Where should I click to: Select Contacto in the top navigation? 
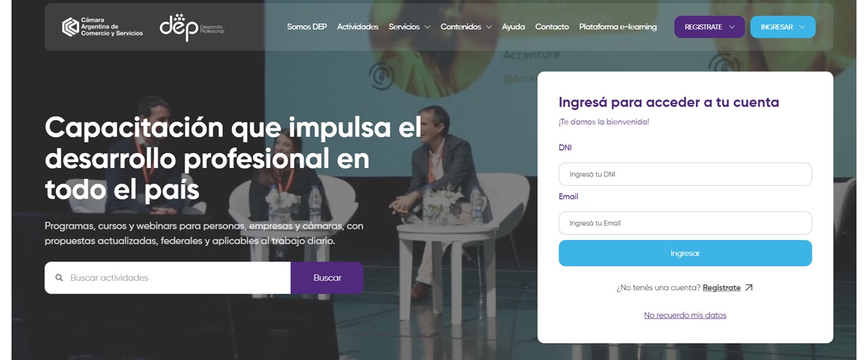point(552,27)
